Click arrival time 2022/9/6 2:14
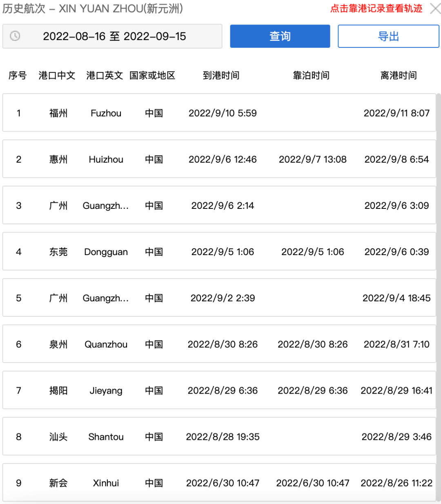Screen dimensions: 441x504 point(223,206)
